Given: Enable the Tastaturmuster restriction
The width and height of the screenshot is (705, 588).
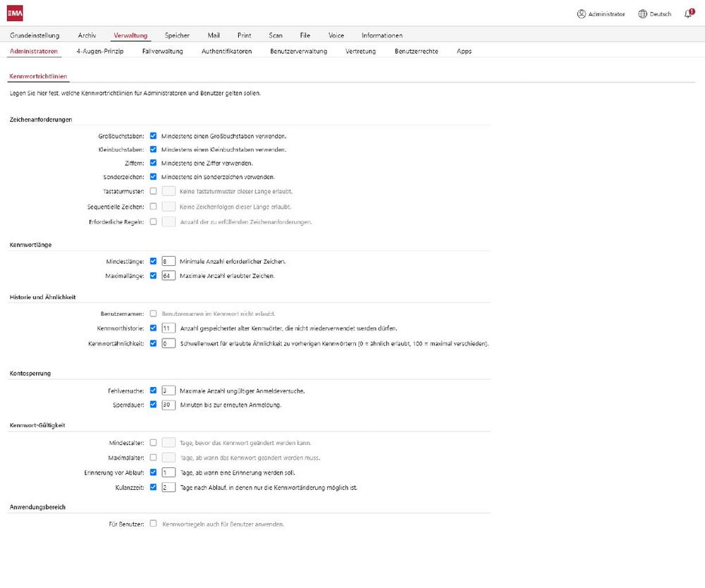Looking at the screenshot, I should (x=152, y=191).
